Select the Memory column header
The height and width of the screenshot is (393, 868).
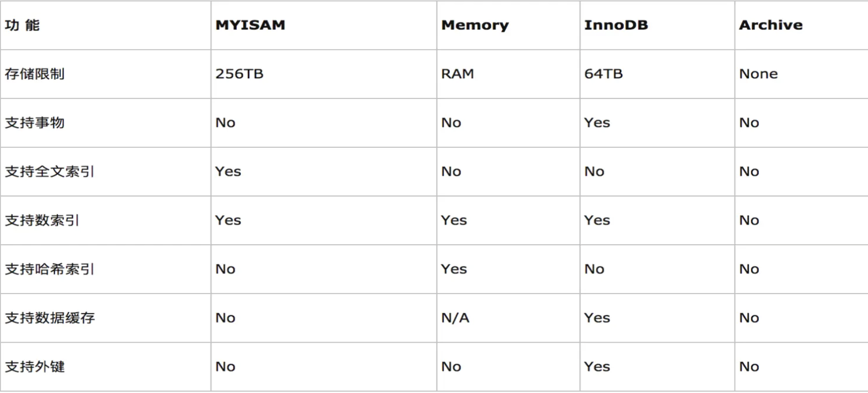(x=475, y=25)
